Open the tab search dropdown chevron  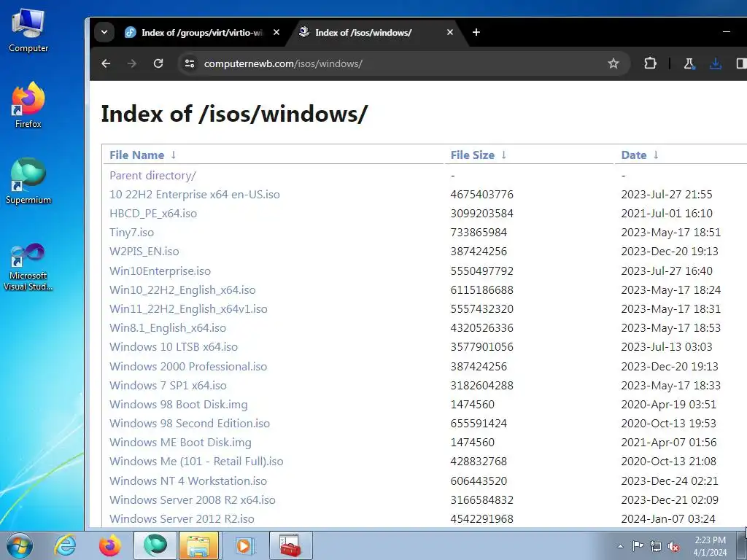104,32
